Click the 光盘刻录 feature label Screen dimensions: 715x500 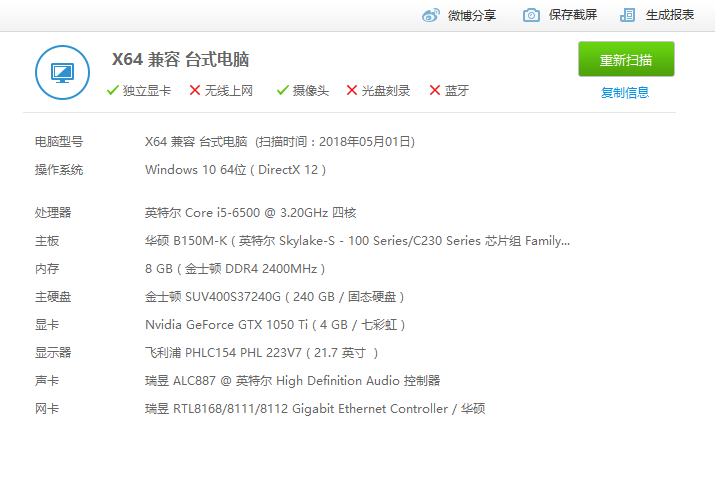386,91
